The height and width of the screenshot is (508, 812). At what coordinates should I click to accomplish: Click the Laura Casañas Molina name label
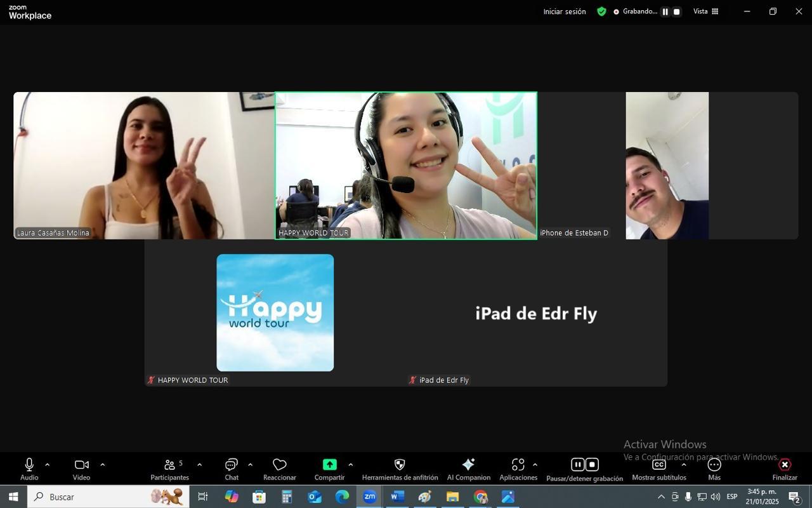(x=53, y=233)
